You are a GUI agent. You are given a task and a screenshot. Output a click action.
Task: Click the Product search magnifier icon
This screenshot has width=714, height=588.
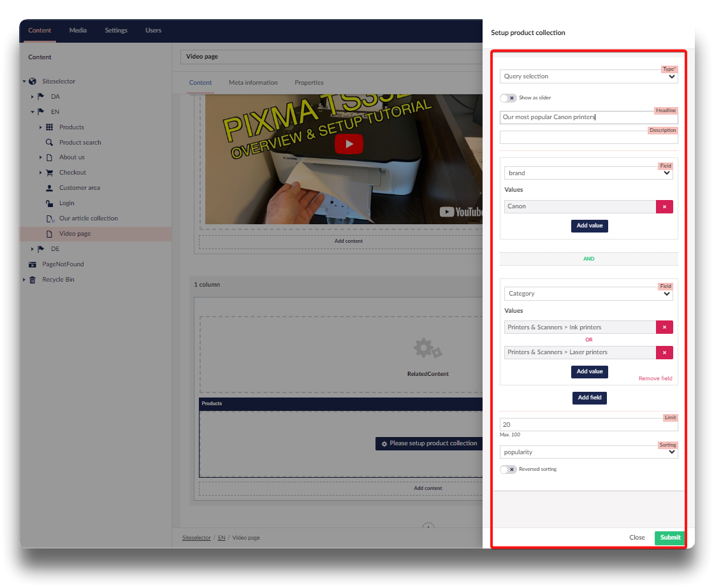coord(49,143)
